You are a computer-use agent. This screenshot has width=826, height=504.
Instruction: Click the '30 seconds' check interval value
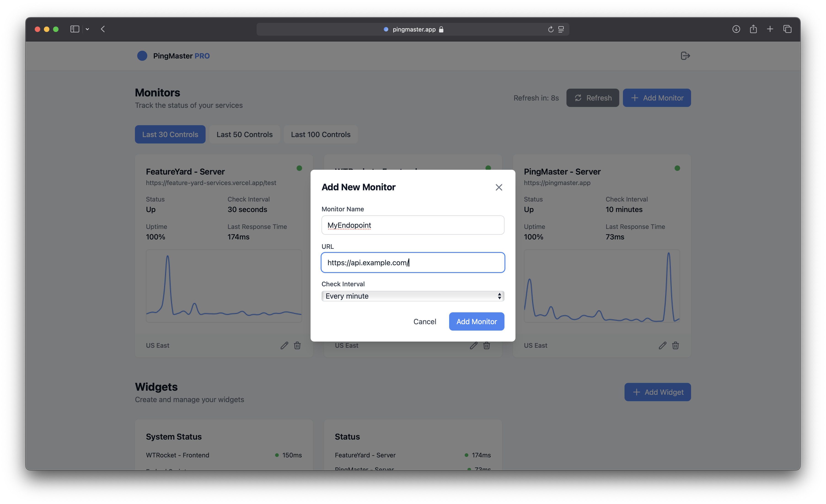247,210
